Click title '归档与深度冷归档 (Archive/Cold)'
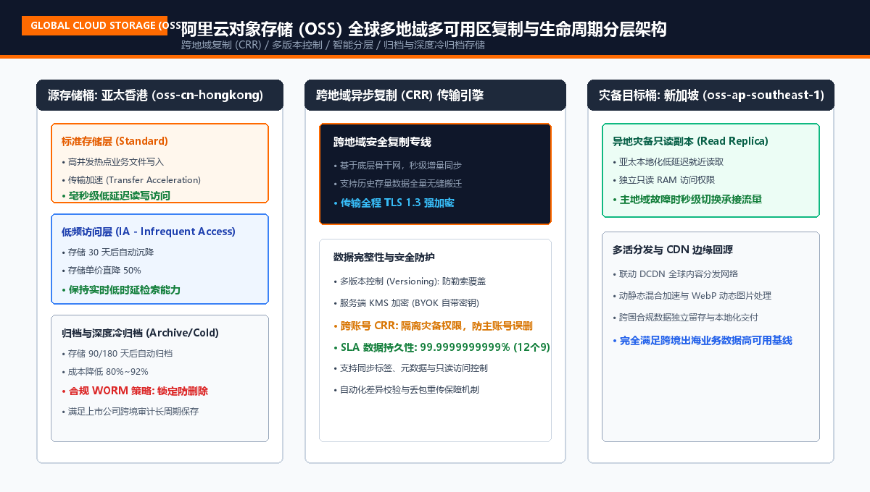Image resolution: width=870 pixels, height=492 pixels. pos(140,333)
